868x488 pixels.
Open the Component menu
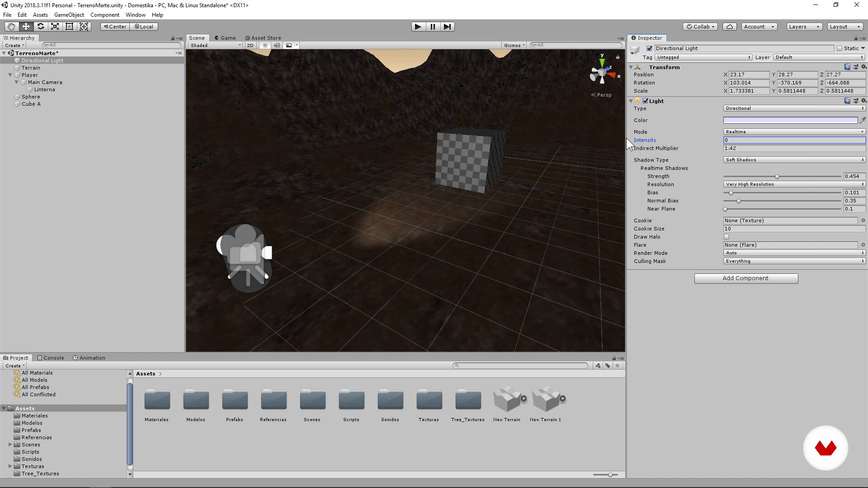[x=105, y=15]
